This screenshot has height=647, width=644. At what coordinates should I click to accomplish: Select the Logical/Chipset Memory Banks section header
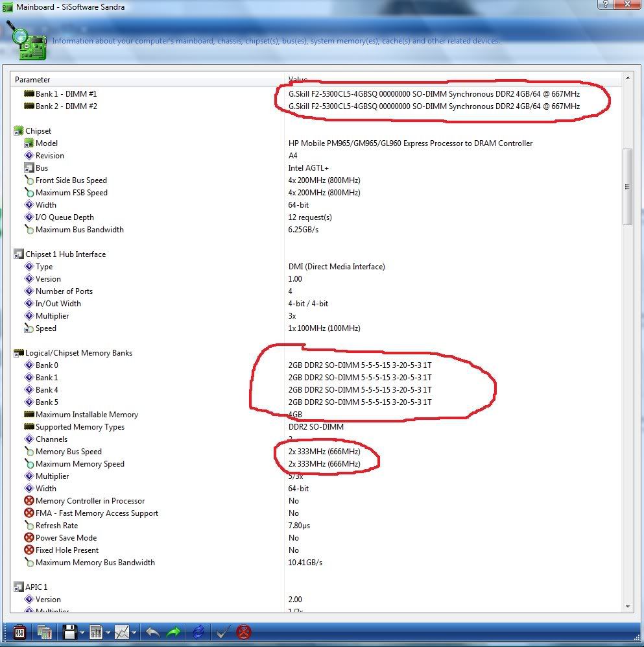73,353
